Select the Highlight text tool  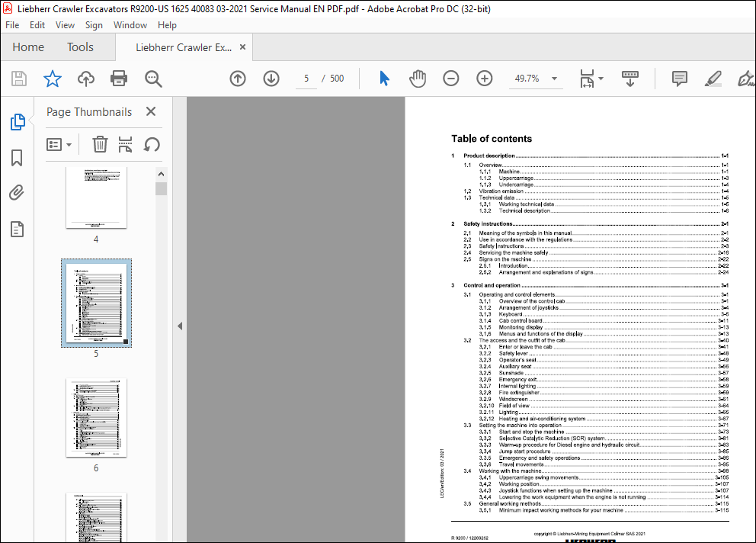click(713, 79)
